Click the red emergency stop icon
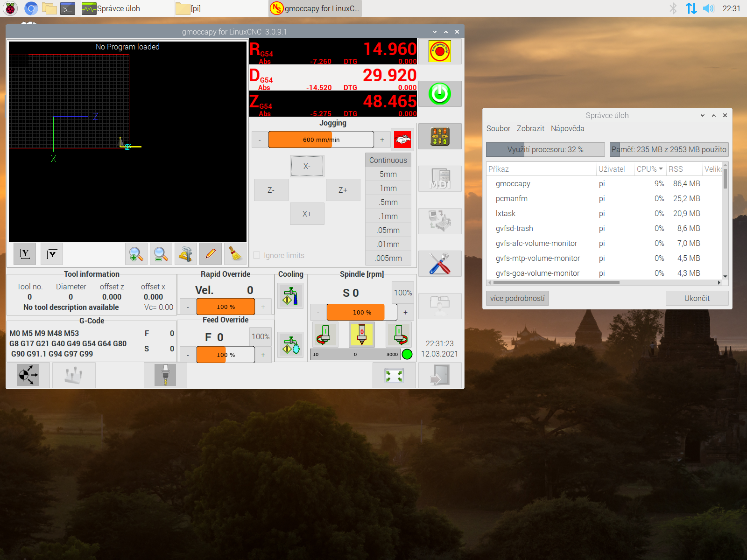Viewport: 747px width, 560px height. coord(440,51)
